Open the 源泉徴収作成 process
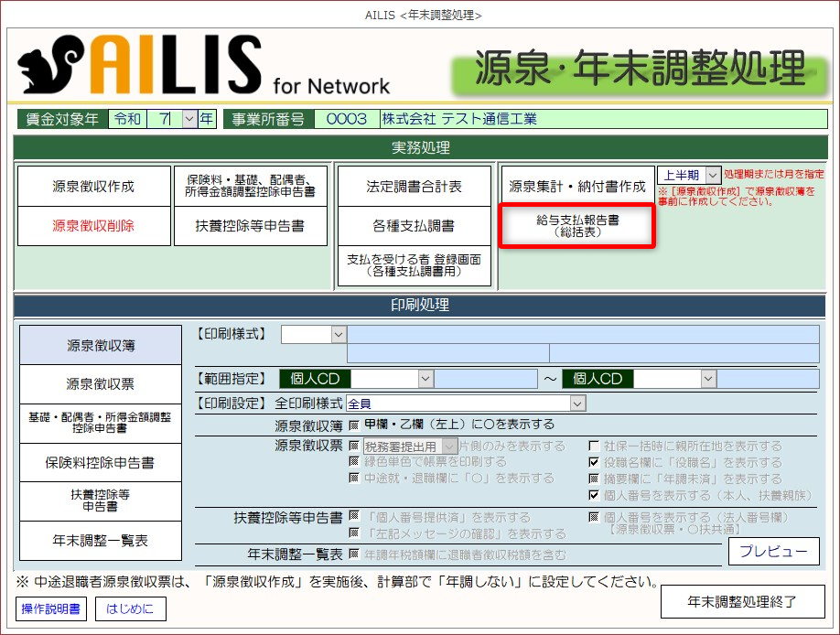The width and height of the screenshot is (840, 635). (93, 187)
